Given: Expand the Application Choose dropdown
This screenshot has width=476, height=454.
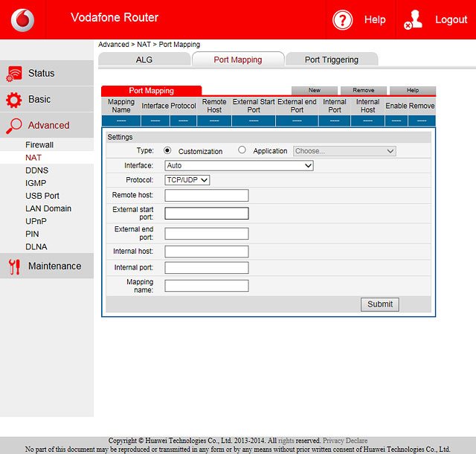Looking at the screenshot, I should tap(344, 151).
